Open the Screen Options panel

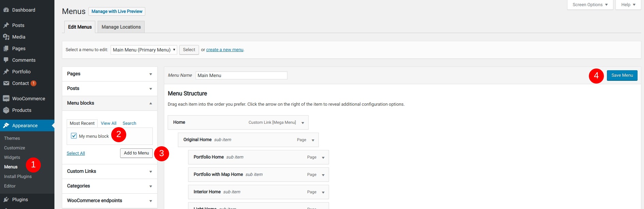590,5
